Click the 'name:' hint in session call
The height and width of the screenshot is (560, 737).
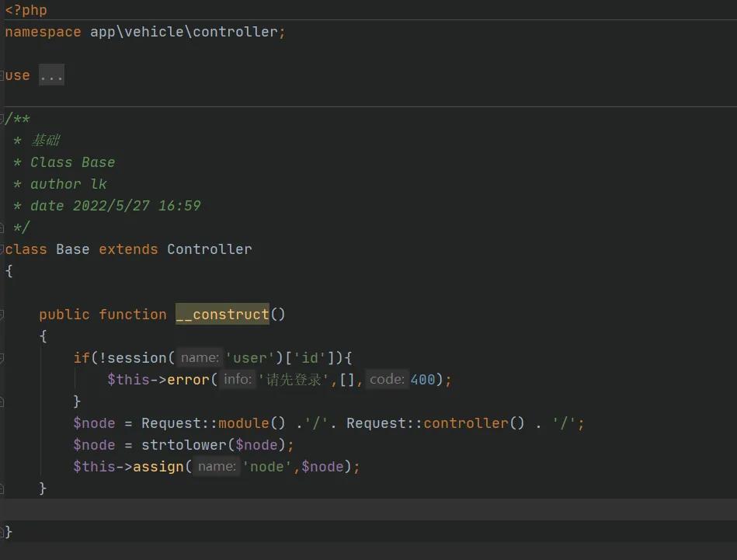200,357
